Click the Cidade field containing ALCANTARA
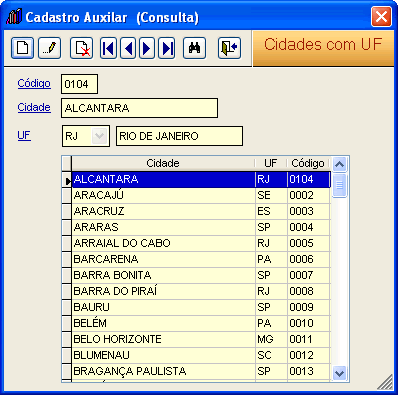Screen dimensions: 398x395 point(139,108)
